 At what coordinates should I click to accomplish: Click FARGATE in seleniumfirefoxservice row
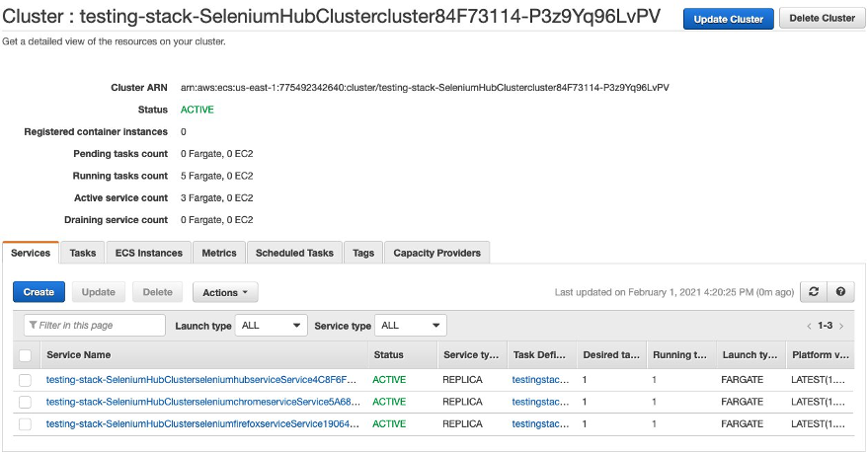743,424
